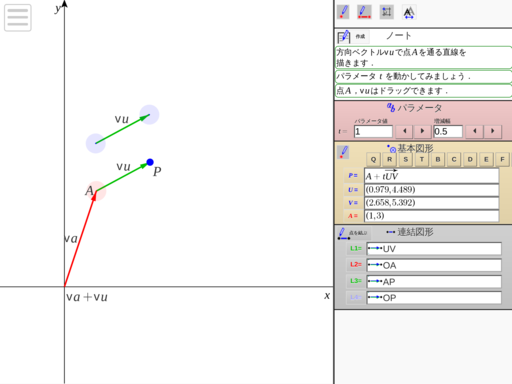The height and width of the screenshot is (384, 512).
Task: Click blue point P on graph
Action: pos(150,162)
